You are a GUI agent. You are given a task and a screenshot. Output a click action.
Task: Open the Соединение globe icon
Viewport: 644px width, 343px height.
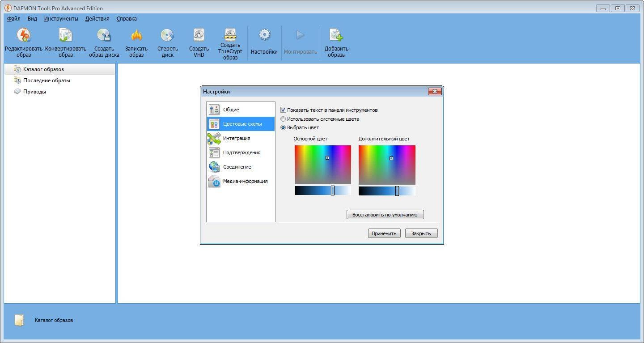(x=214, y=167)
